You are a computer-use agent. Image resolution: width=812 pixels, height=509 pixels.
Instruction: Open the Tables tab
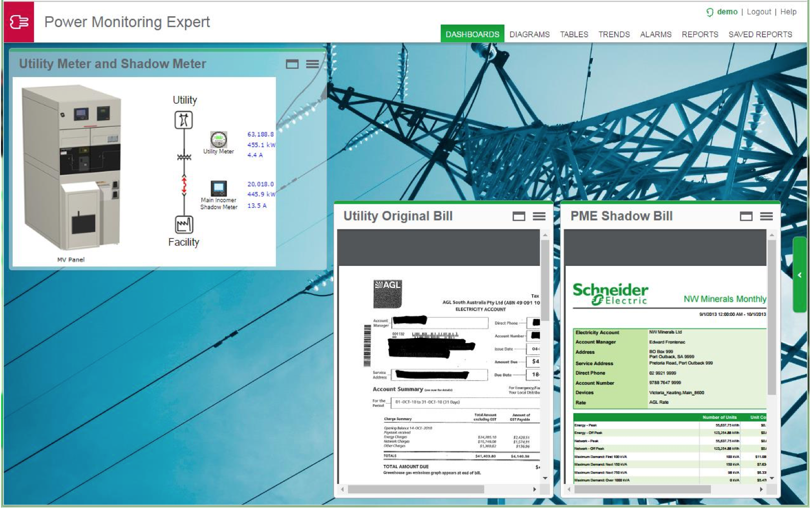click(574, 34)
